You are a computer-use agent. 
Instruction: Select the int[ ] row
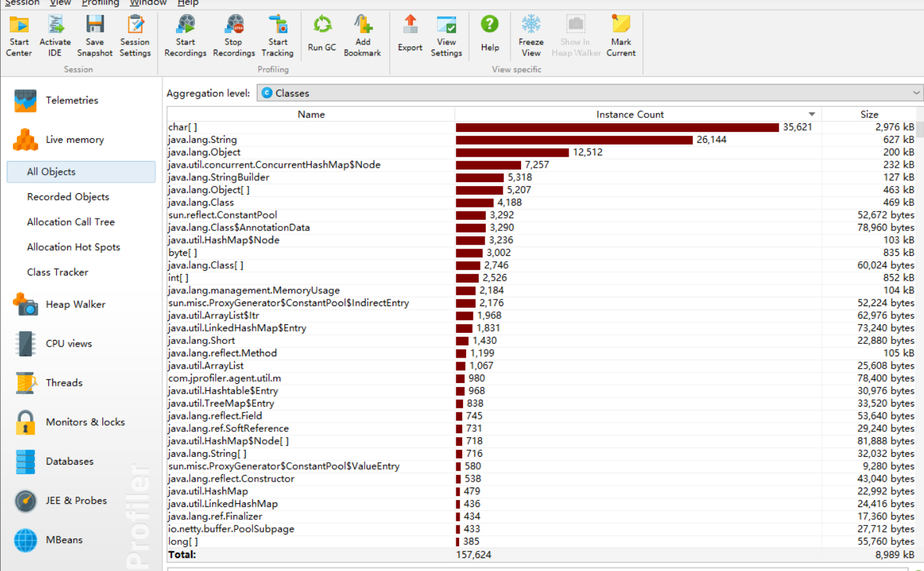(x=542, y=278)
